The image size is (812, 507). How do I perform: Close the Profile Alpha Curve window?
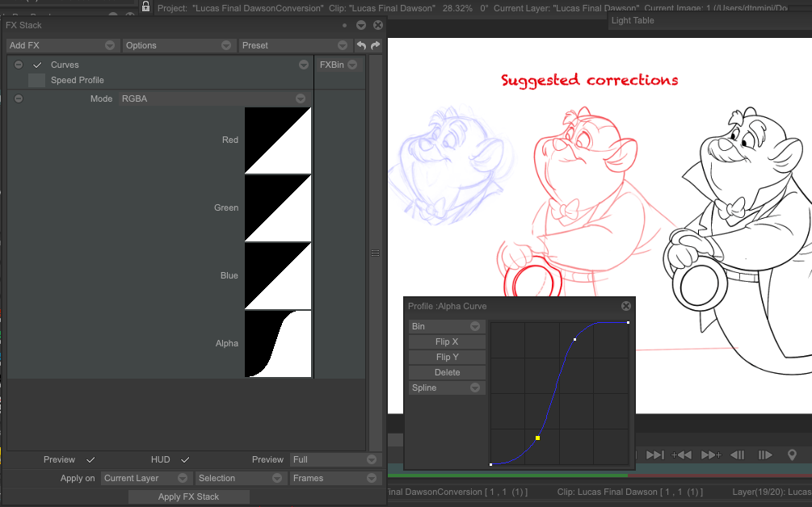[x=625, y=306]
